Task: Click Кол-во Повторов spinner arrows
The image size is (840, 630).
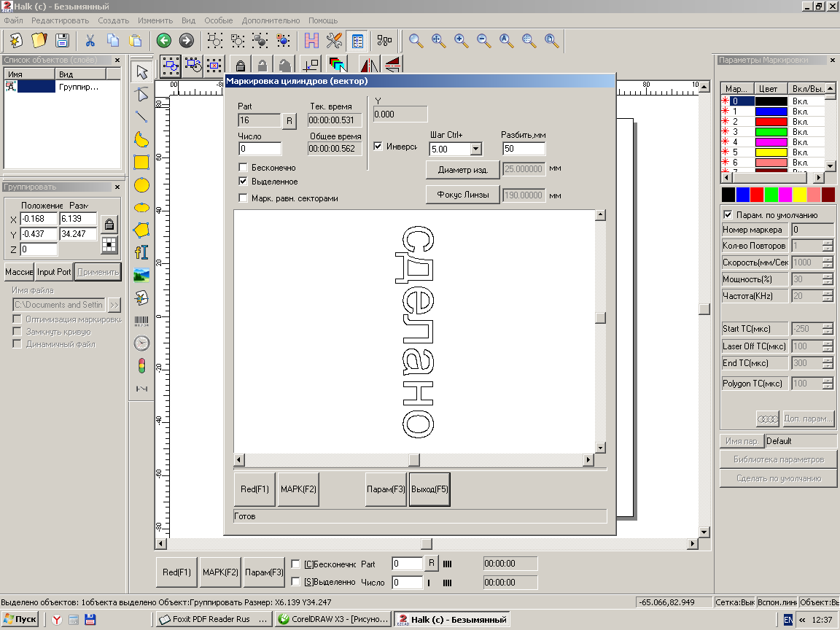Action: (x=827, y=246)
